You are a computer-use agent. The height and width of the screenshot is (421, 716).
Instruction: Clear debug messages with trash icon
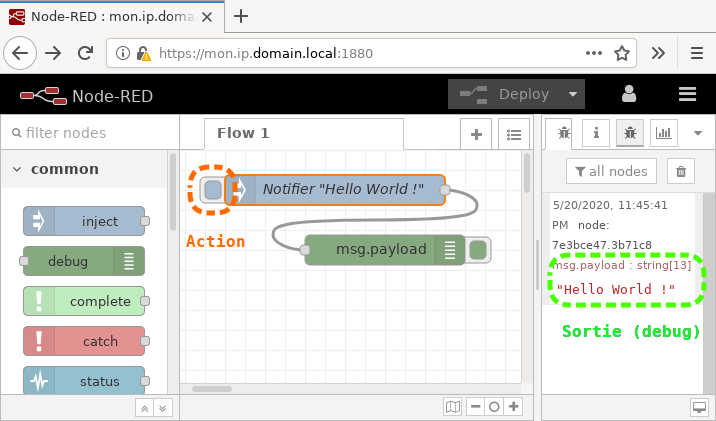click(x=681, y=171)
